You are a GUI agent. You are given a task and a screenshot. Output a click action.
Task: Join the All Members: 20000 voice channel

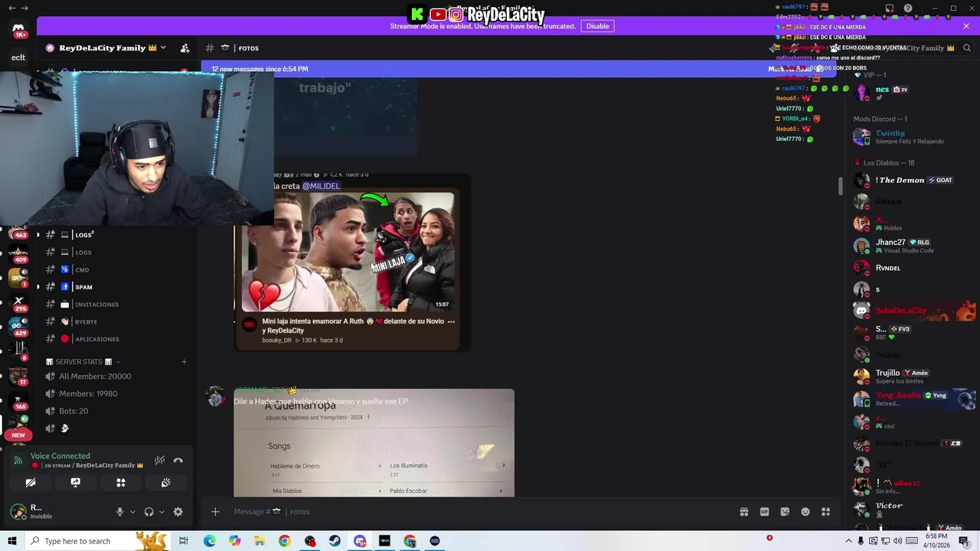point(115,377)
